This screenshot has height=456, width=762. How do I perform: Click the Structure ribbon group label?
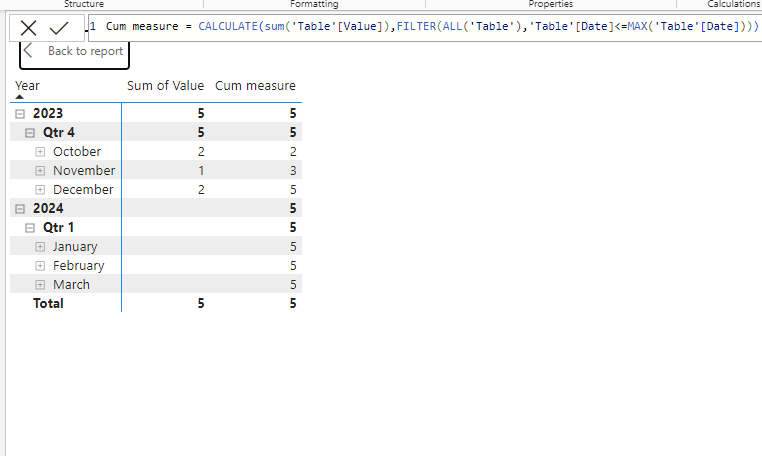tap(84, 4)
